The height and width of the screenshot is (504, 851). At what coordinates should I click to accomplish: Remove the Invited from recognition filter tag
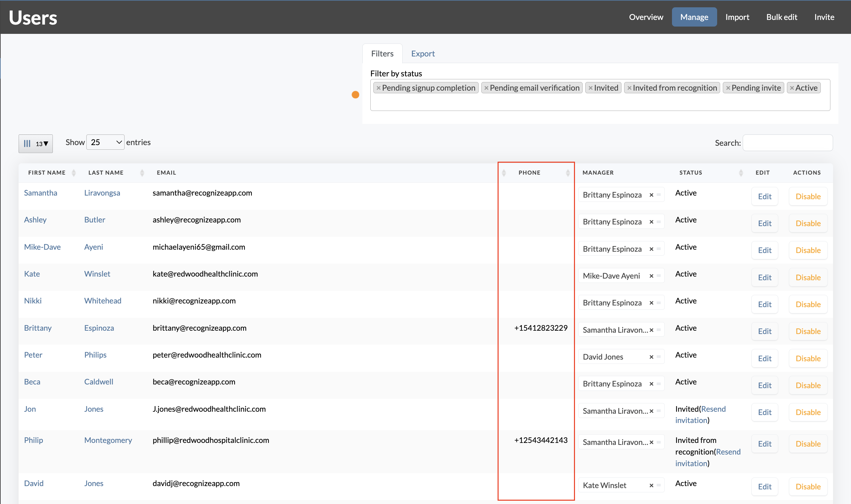coord(629,88)
